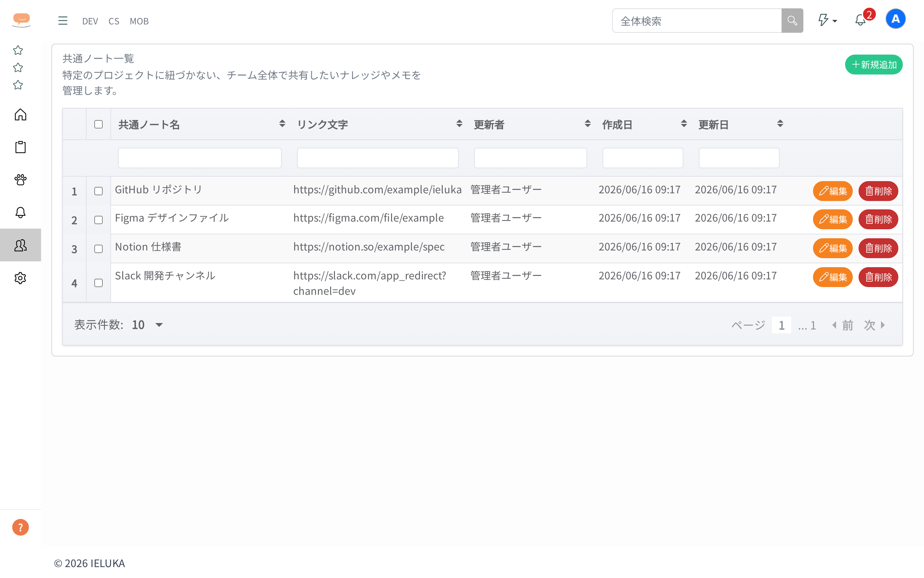Edit the Slack 開発チャンネル note

833,277
